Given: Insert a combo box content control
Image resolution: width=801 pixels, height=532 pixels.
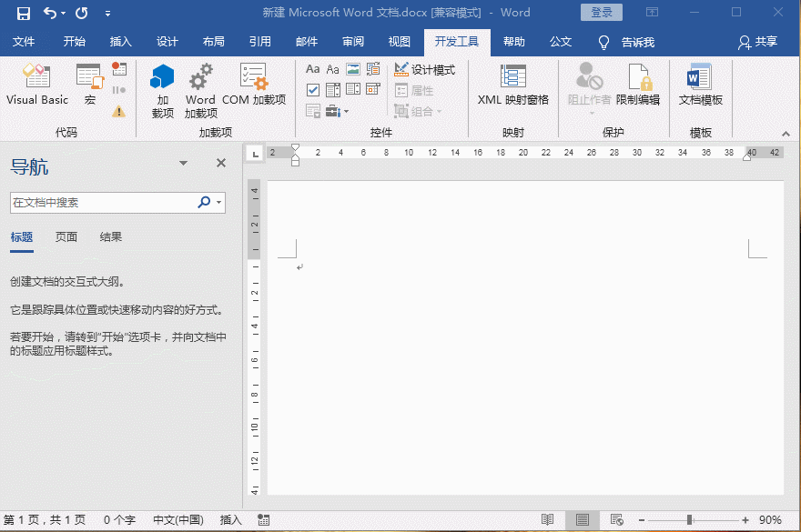Looking at the screenshot, I should pyautogui.click(x=332, y=90).
